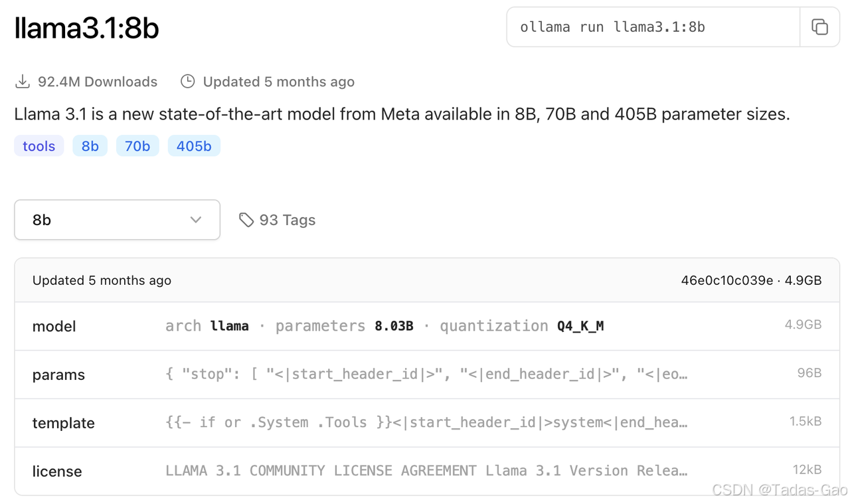Select the 8b size tag

point(90,146)
